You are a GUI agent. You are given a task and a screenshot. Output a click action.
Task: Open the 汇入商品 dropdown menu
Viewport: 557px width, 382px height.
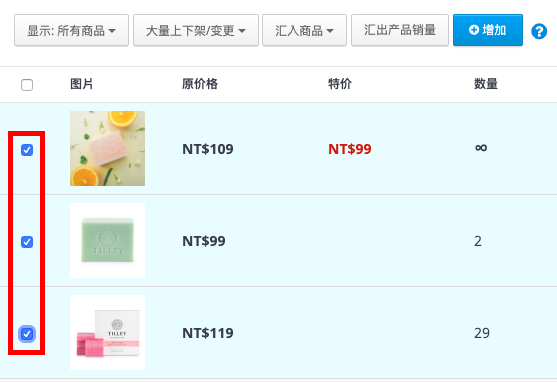click(x=304, y=30)
